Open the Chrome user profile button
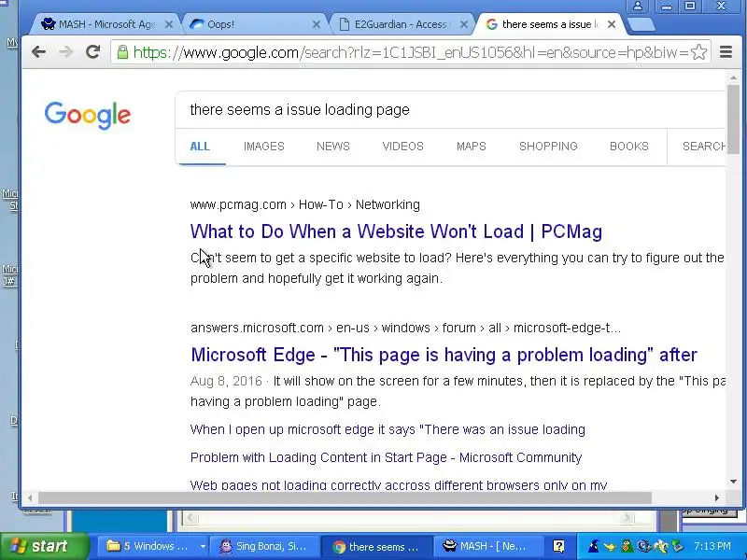The image size is (747, 560). [638, 7]
